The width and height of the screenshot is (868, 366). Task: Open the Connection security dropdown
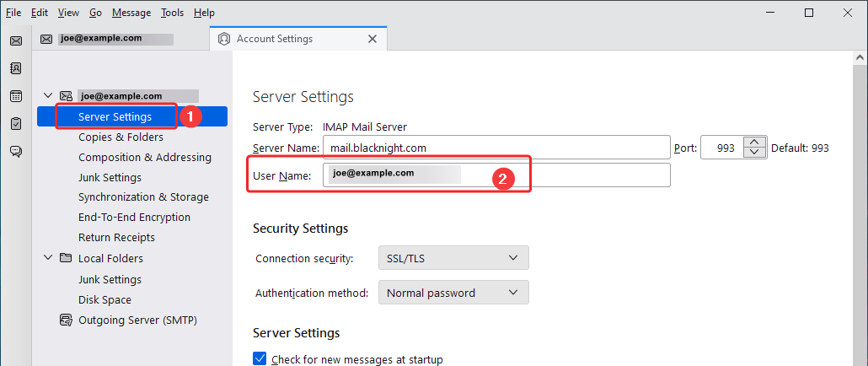453,258
